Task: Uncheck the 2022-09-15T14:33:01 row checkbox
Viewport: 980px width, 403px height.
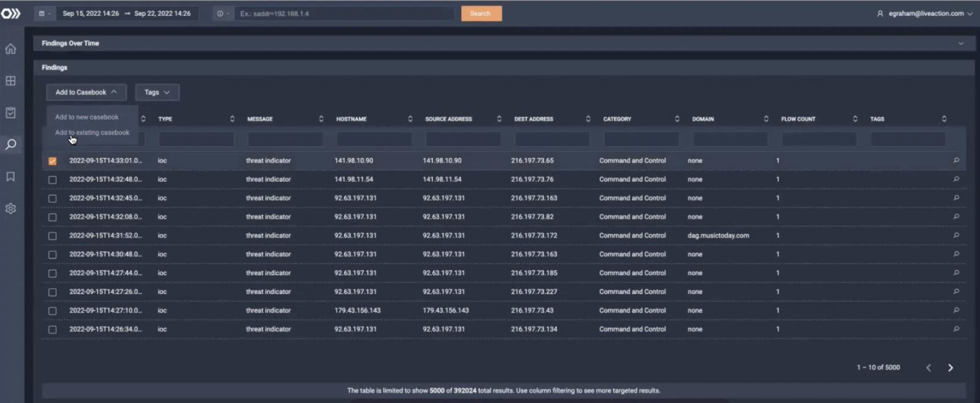Action: pyautogui.click(x=52, y=161)
